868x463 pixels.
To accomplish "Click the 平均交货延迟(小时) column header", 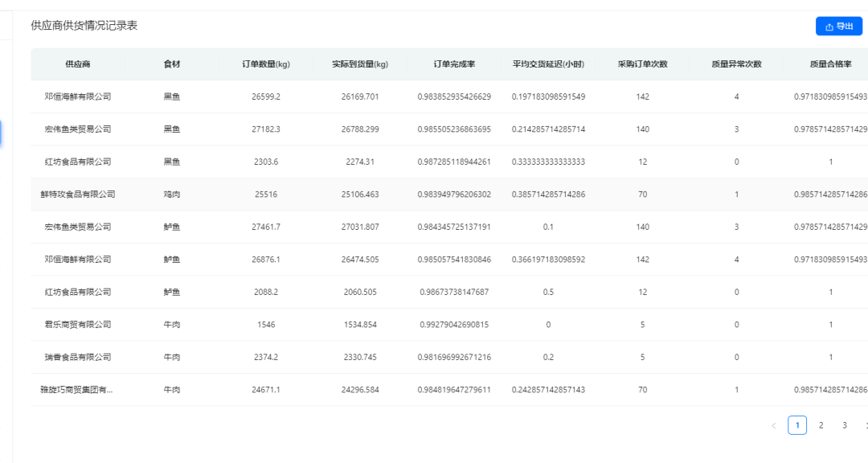I will (548, 64).
